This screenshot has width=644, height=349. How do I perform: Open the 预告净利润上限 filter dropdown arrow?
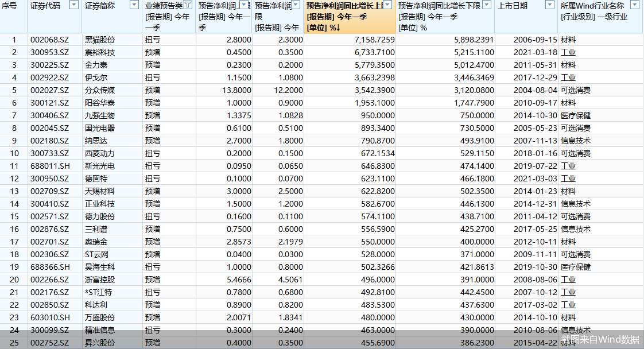(x=245, y=5)
